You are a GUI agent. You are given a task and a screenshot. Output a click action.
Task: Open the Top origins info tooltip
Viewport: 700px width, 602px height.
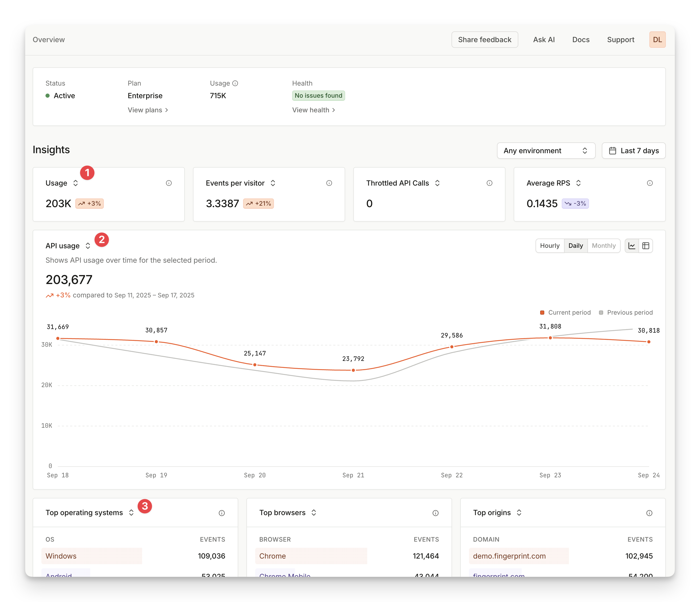(x=649, y=513)
